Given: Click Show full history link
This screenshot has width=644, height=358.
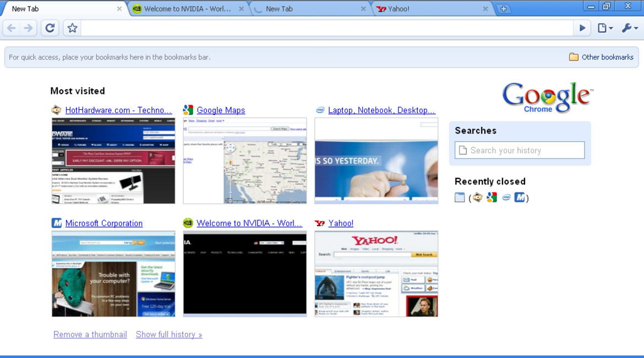Looking at the screenshot, I should click(x=169, y=334).
